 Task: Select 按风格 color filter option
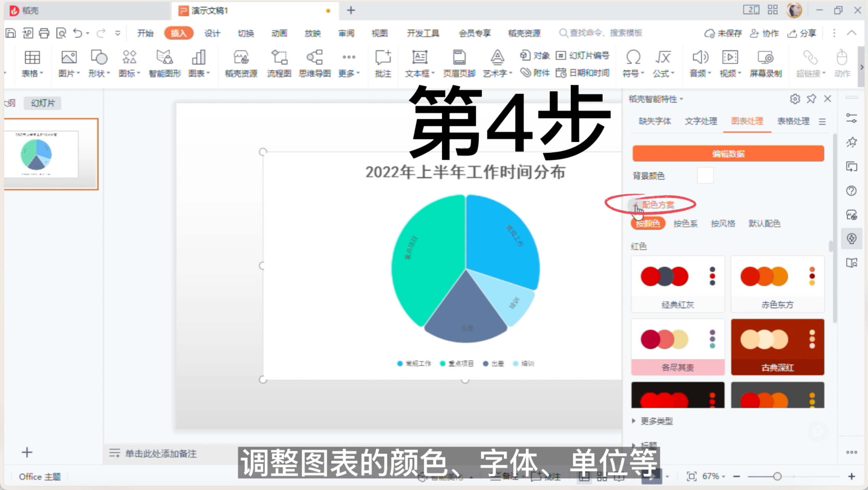[x=723, y=223]
